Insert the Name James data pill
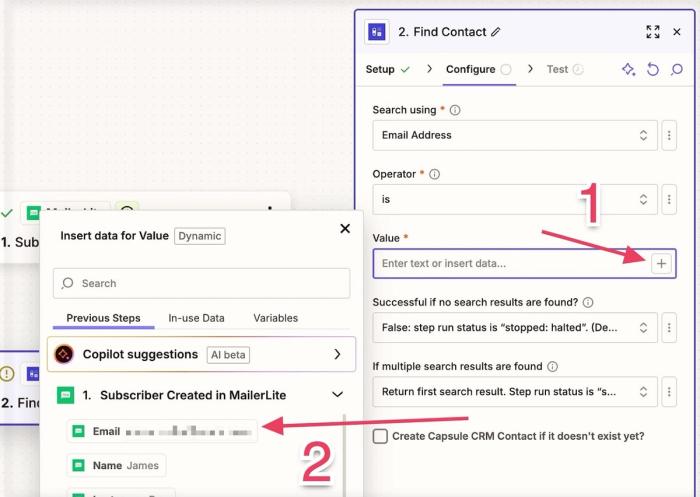This screenshot has width=700, height=497. click(x=116, y=465)
